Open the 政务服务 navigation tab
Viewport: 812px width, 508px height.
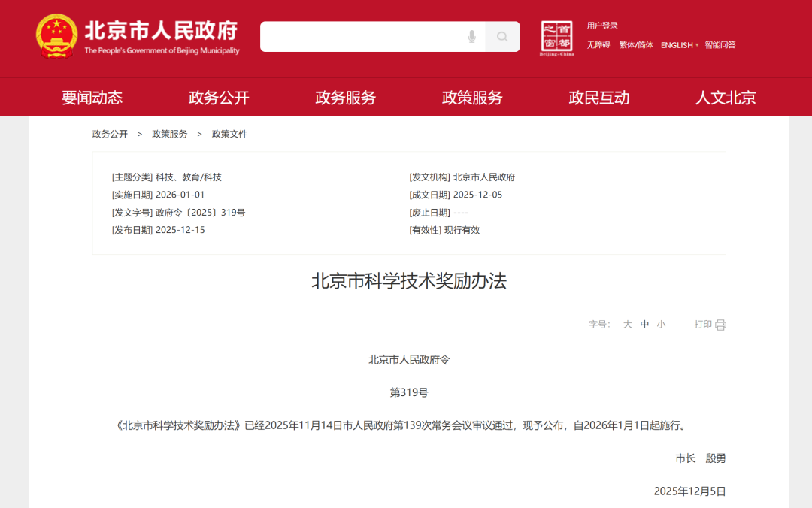tap(345, 98)
